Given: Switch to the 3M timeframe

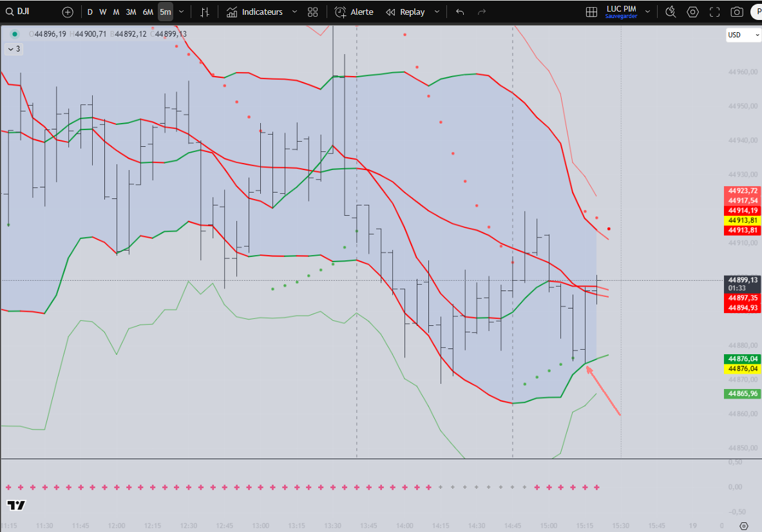Looking at the screenshot, I should tap(131, 12).
